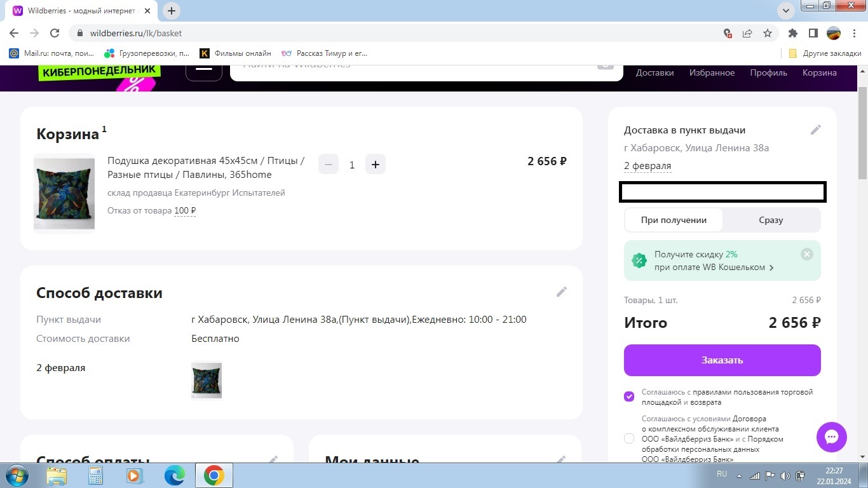Click the 100 ₽ refusal fee link
868x488 pixels.
(185, 211)
